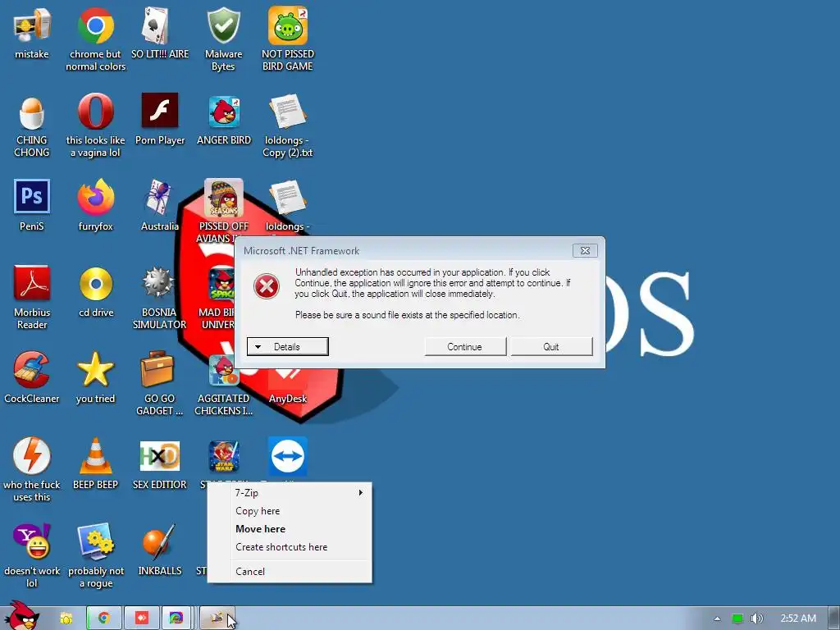
Task: Open the AnyDesk desktop icon
Action: tap(288, 381)
